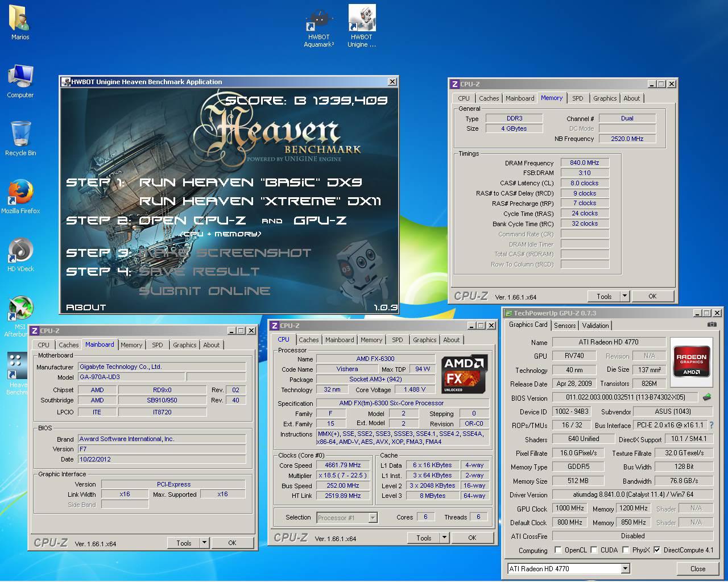Viewport: 728px width, 582px height.
Task: Click the GPU-Z title bar app icon
Action: (x=508, y=313)
